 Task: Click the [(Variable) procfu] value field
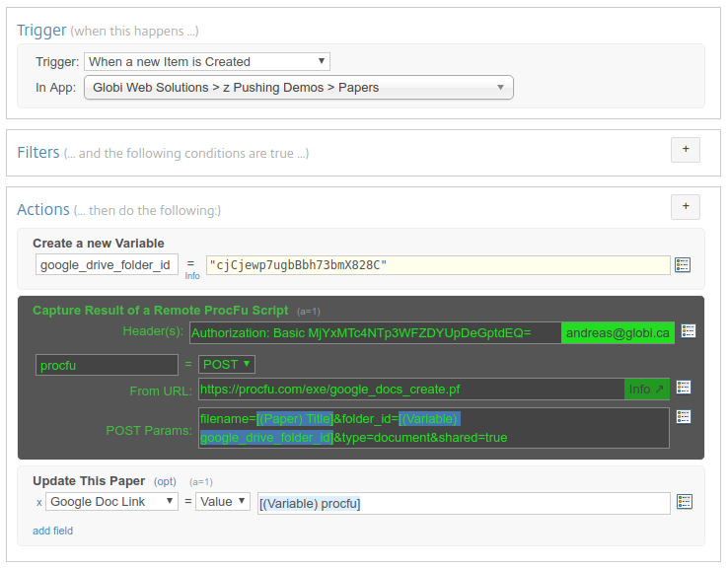464,503
